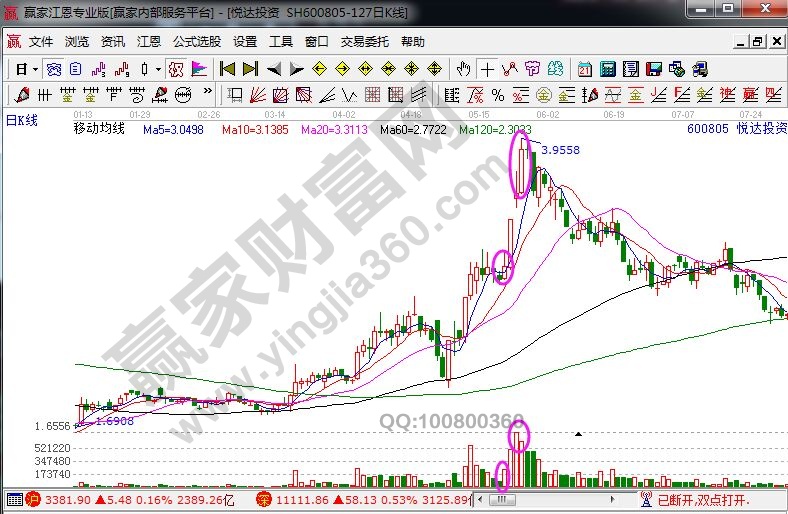788x514 pixels.
Task: Expand the candlestick chart style dropdown
Action: click(x=159, y=69)
